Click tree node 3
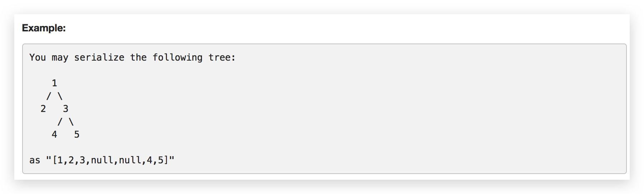 click(x=65, y=109)
